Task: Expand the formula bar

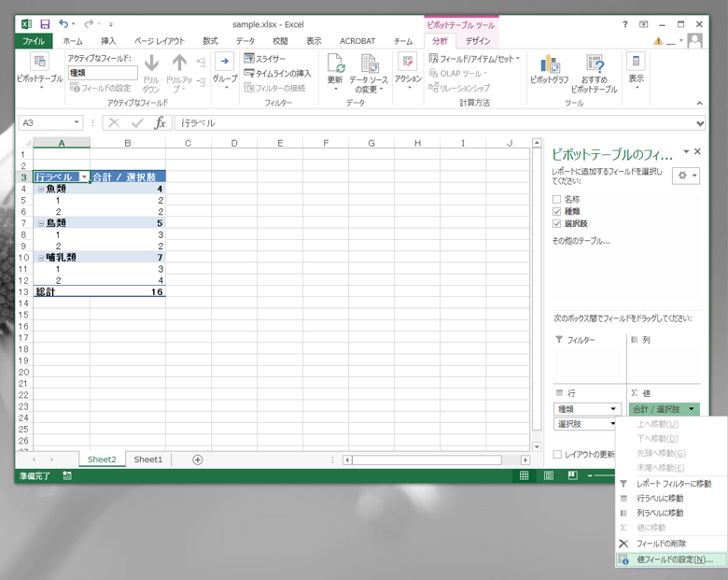Action: click(x=700, y=123)
